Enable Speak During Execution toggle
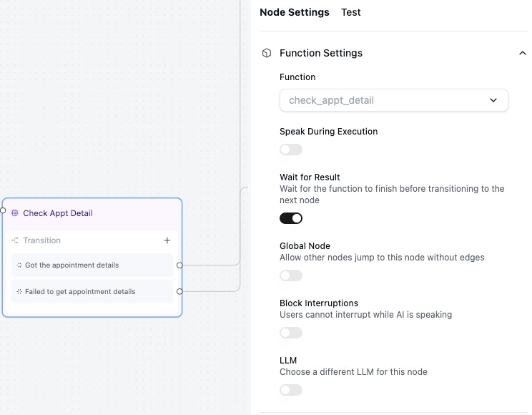Image resolution: width=532 pixels, height=415 pixels. click(291, 150)
